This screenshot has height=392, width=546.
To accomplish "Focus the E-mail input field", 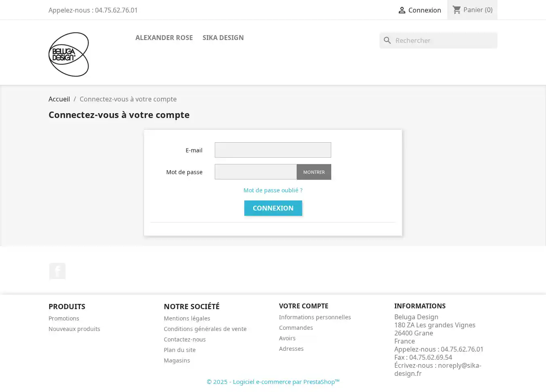I will pyautogui.click(x=273, y=150).
